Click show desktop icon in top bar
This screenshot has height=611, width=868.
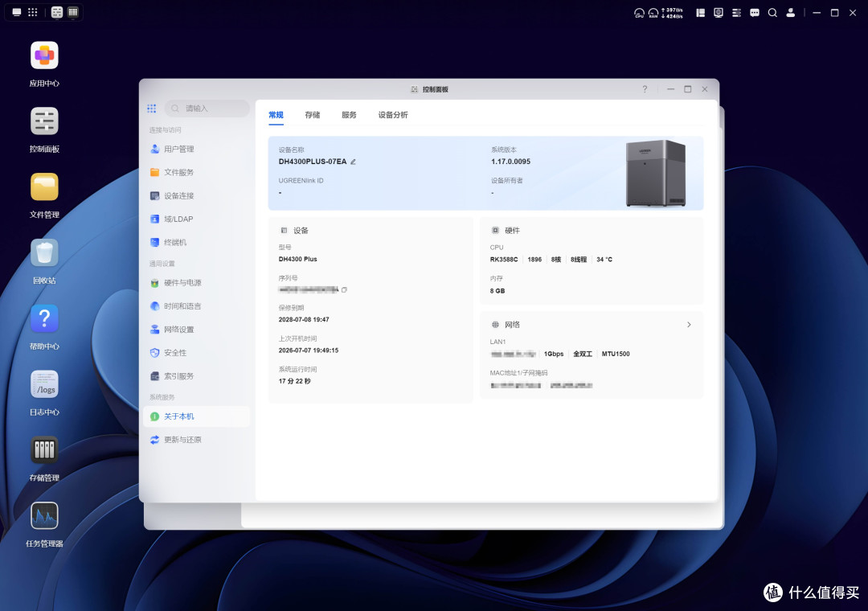17,12
